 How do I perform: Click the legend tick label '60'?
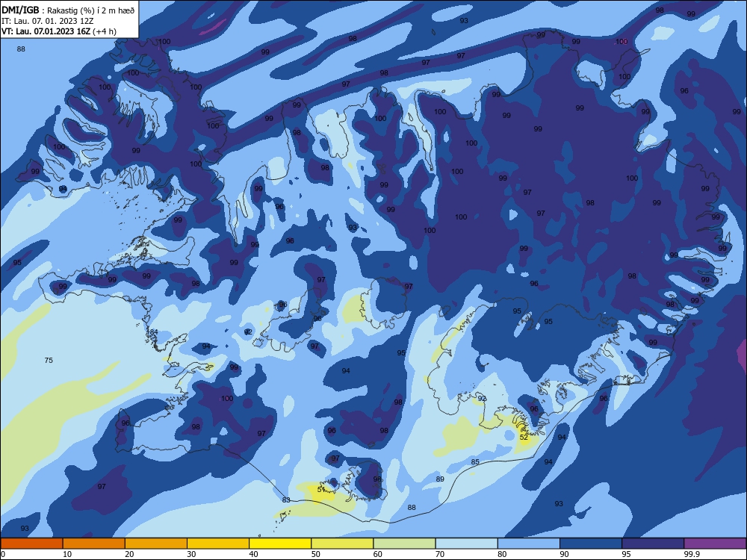(x=378, y=554)
